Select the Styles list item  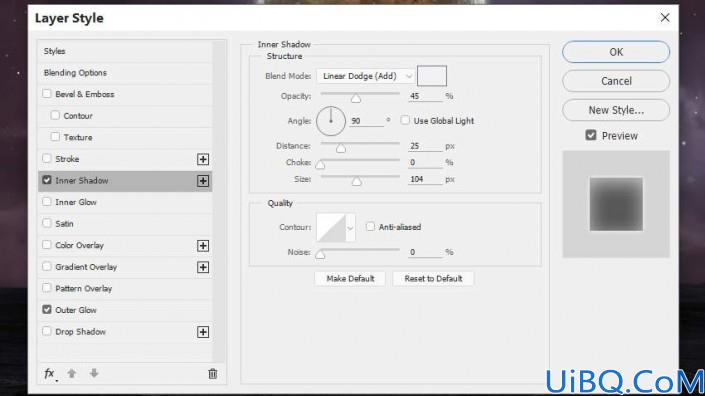tap(125, 51)
